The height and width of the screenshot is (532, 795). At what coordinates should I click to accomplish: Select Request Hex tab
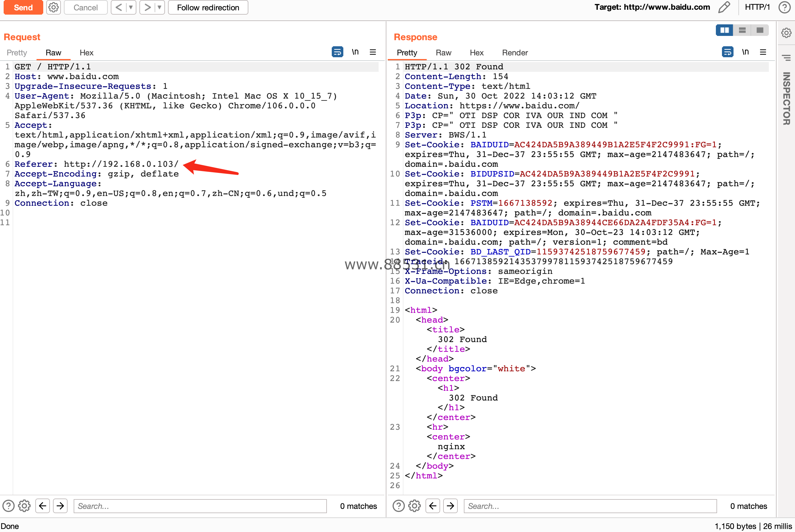86,53
